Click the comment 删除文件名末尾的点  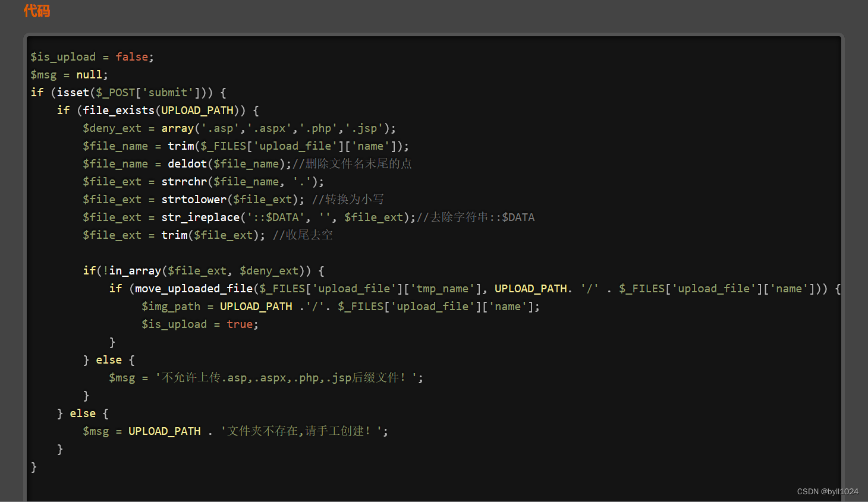click(x=358, y=164)
